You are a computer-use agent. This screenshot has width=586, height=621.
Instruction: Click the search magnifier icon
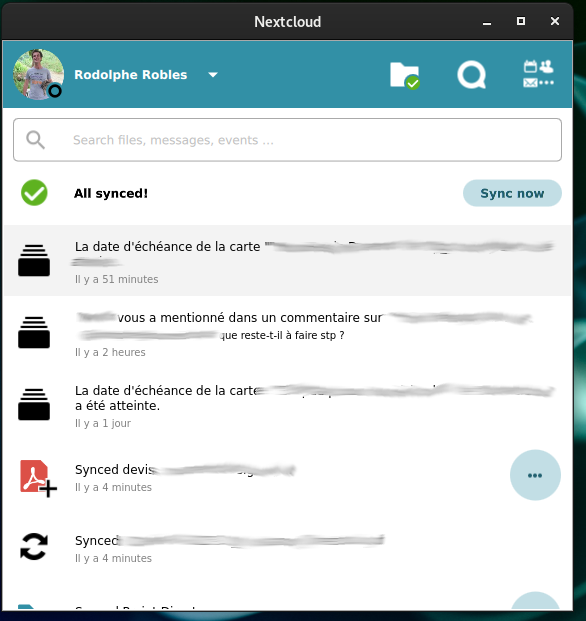(35, 140)
